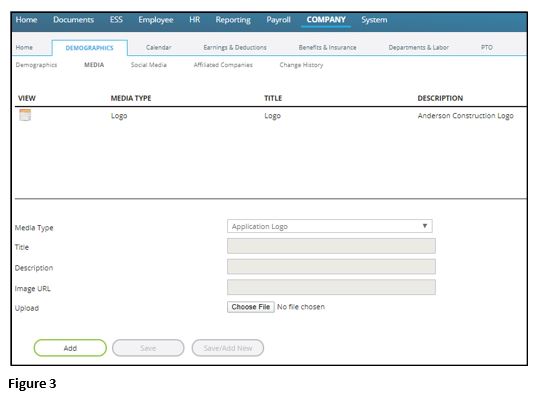Switch to the Calendar tab
This screenshot has height=399, width=538.
[x=159, y=47]
